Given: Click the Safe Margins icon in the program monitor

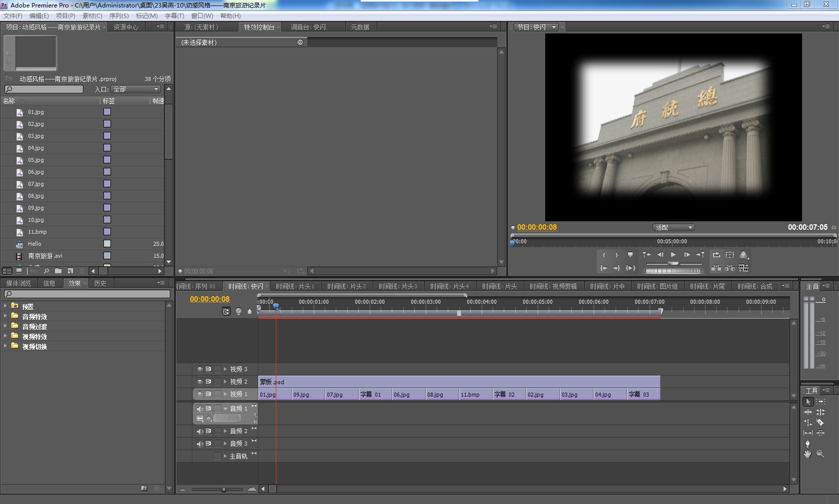Looking at the screenshot, I should (x=730, y=255).
